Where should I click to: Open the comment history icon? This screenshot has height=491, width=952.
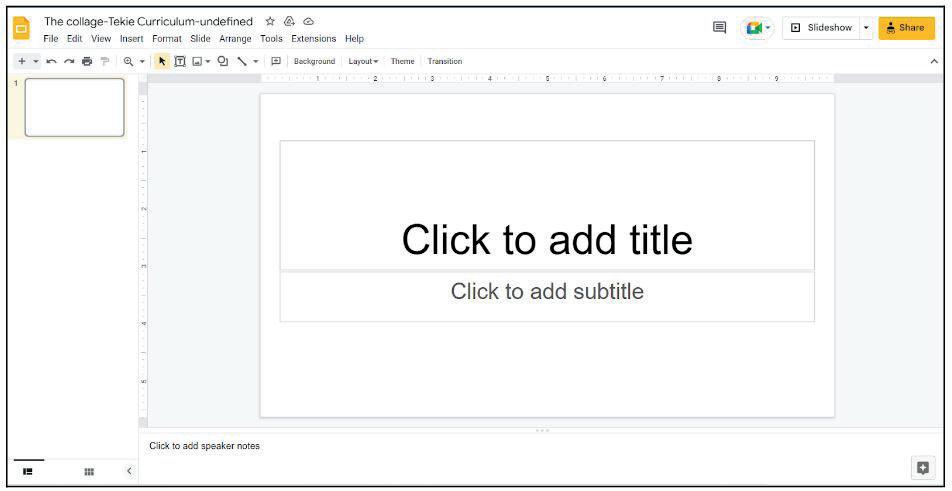719,27
